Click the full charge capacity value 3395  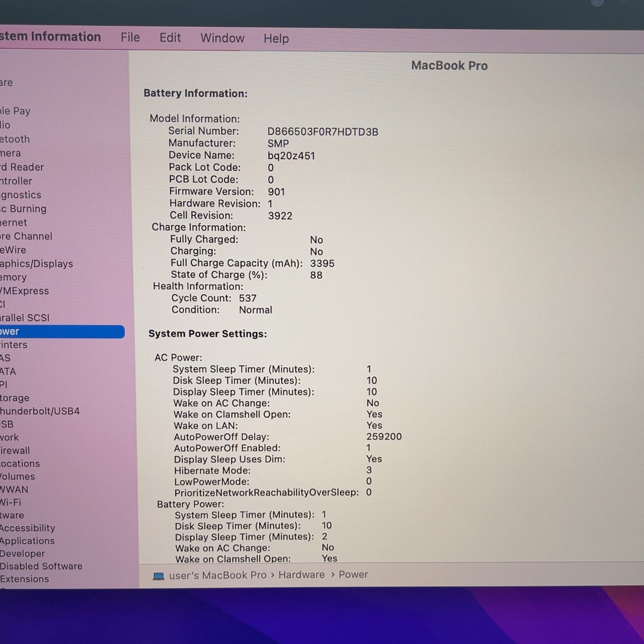(322, 264)
